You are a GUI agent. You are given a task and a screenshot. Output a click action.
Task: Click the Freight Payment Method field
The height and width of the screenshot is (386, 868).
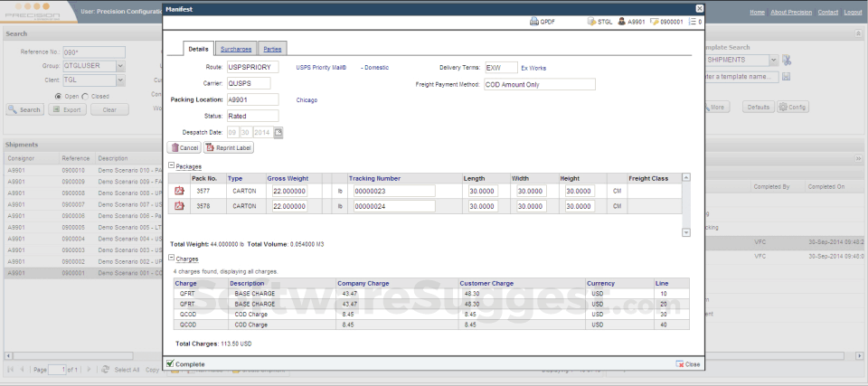point(539,84)
